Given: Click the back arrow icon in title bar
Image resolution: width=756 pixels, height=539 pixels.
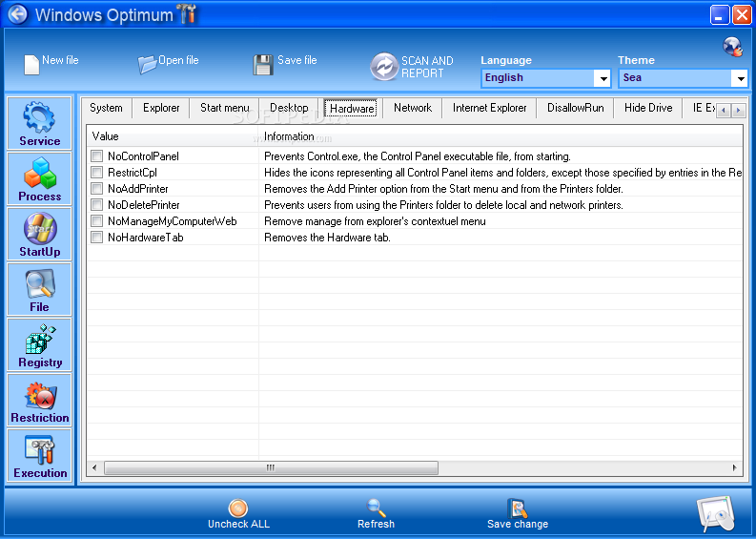Looking at the screenshot, I should tap(18, 14).
